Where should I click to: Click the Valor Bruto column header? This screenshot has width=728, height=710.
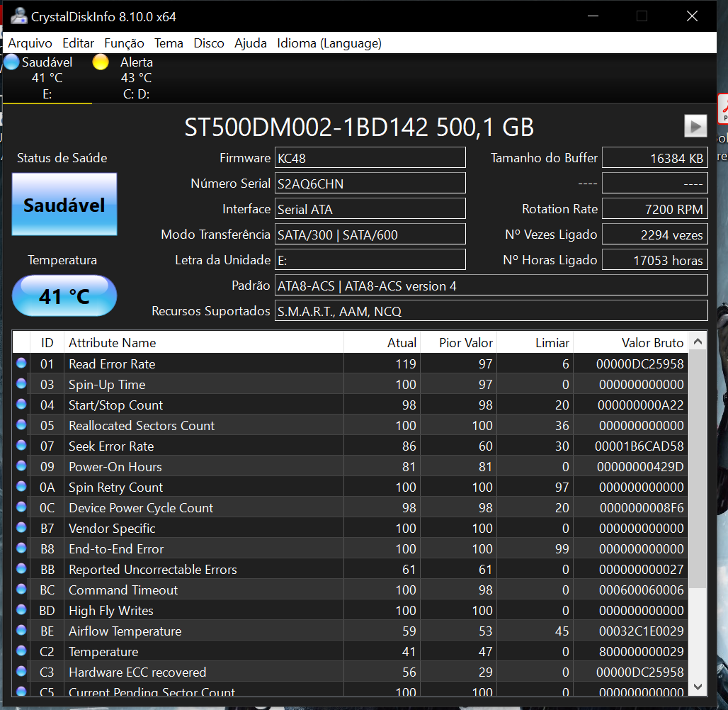coord(630,342)
